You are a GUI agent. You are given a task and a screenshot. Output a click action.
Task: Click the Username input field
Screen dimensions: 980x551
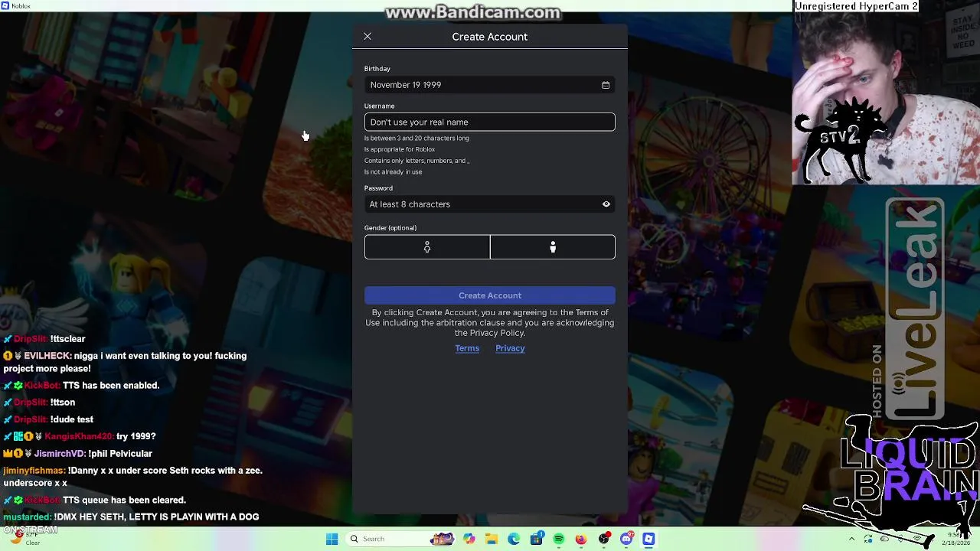point(490,122)
